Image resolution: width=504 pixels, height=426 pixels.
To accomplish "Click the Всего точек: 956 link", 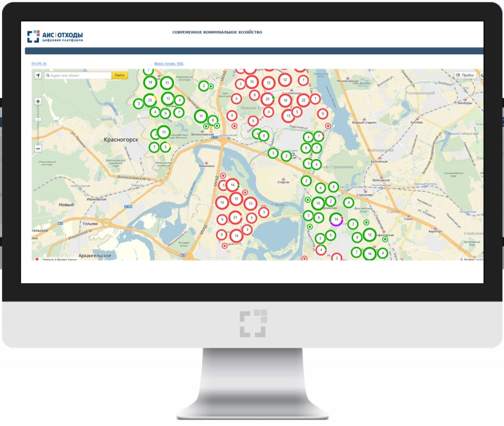I will coord(169,64).
